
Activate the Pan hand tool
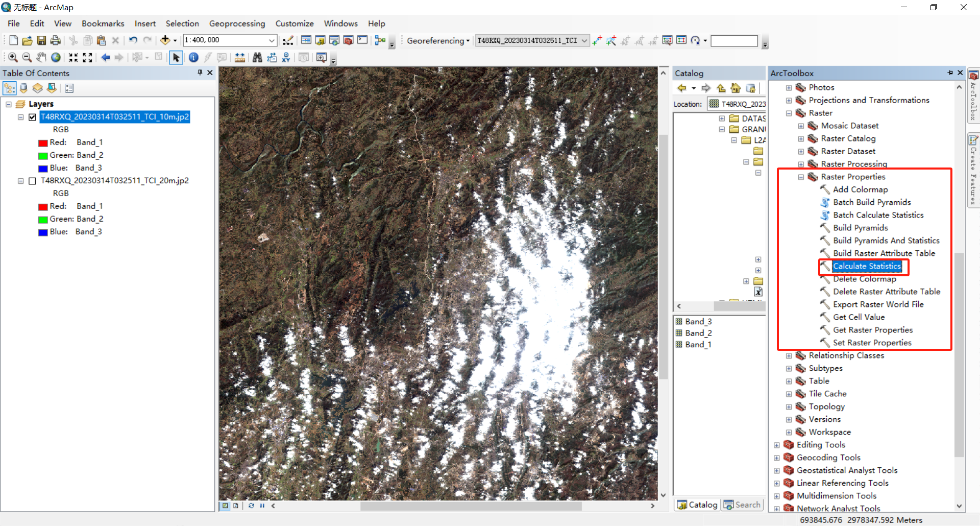[41, 58]
